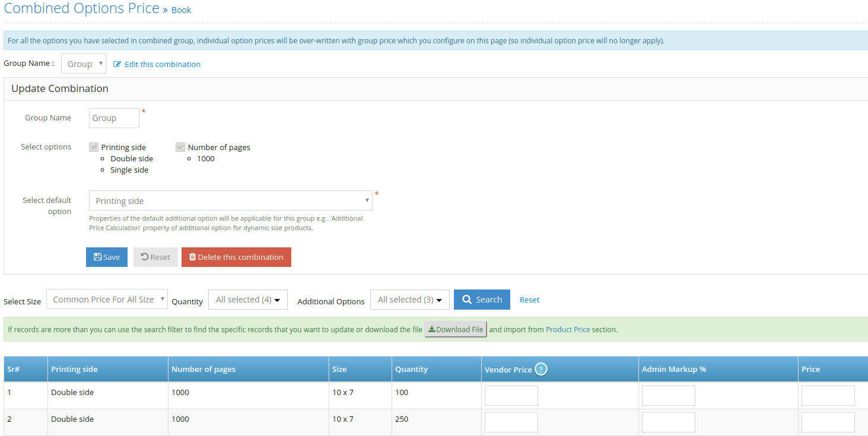868x436 pixels.
Task: Click the Price column header
Action: 833,369
